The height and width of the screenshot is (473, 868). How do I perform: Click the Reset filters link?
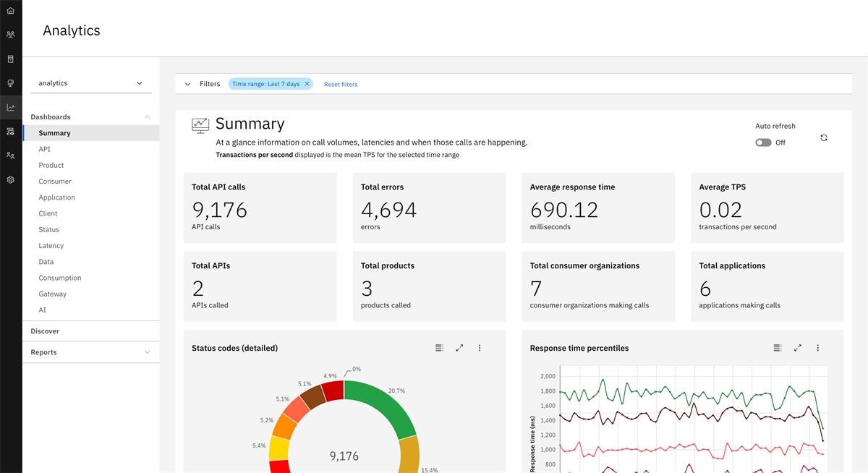pos(341,85)
